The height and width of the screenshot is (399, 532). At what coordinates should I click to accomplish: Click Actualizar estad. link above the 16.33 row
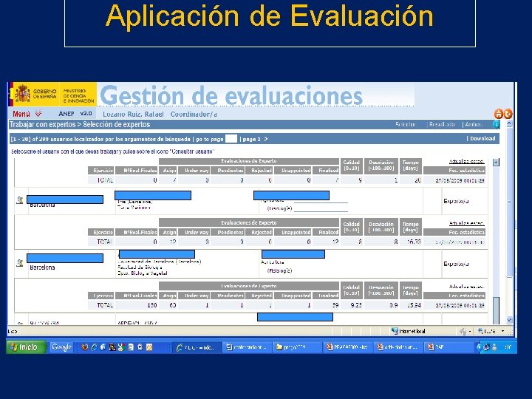pos(466,223)
